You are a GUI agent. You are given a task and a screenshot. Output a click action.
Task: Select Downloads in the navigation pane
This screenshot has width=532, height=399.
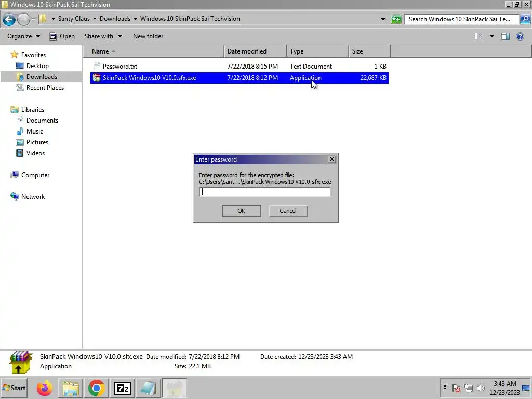(x=42, y=77)
